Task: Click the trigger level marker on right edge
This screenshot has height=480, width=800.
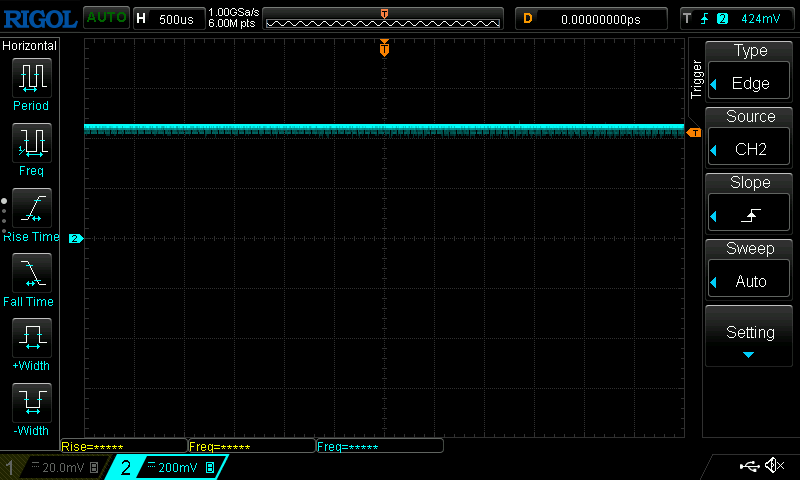Action: point(693,132)
